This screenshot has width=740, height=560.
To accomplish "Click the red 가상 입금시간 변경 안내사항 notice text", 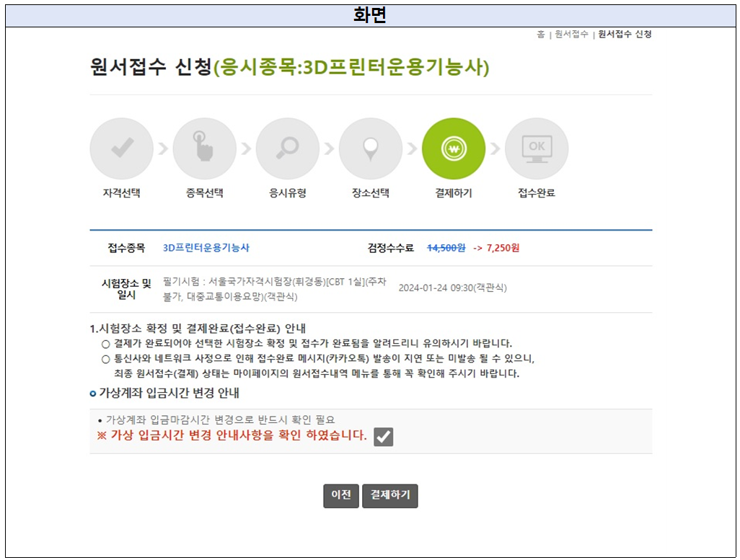I will click(232, 435).
